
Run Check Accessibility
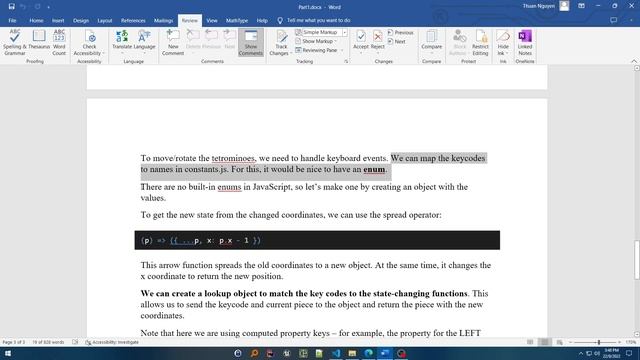pos(89,42)
